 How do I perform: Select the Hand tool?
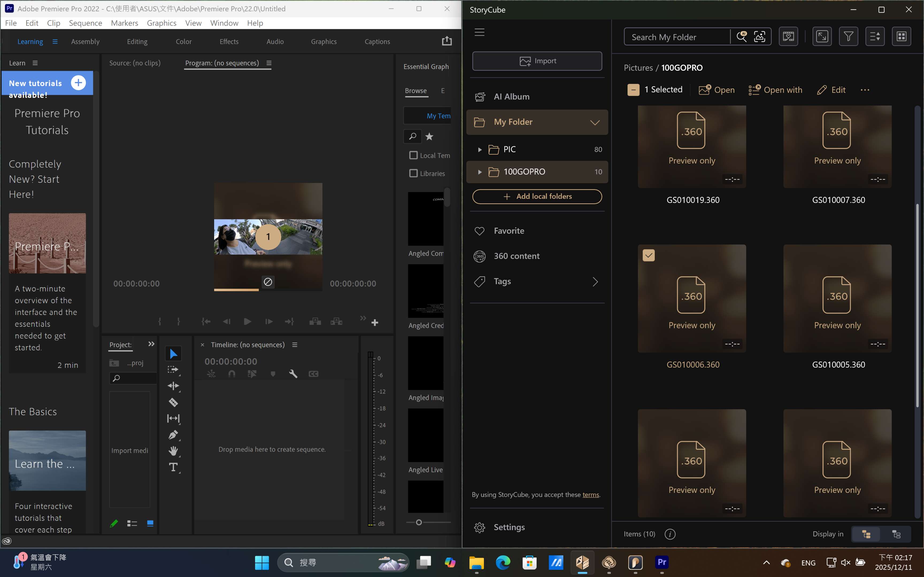click(x=173, y=451)
